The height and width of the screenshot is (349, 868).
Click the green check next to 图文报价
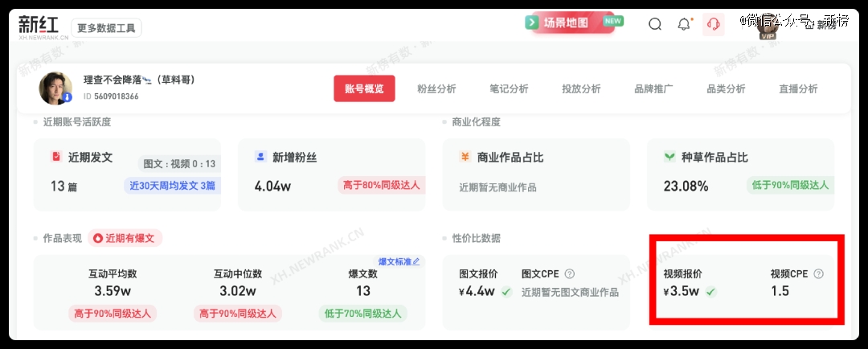point(506,291)
